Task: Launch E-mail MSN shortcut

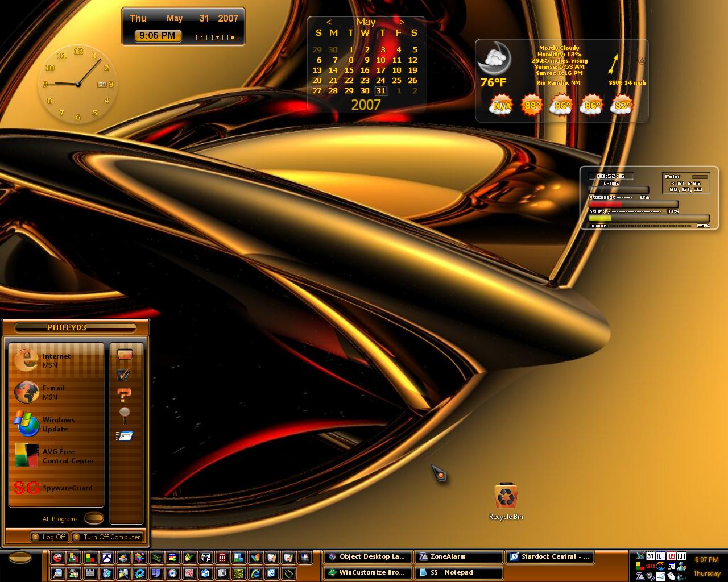Action: 56,392
